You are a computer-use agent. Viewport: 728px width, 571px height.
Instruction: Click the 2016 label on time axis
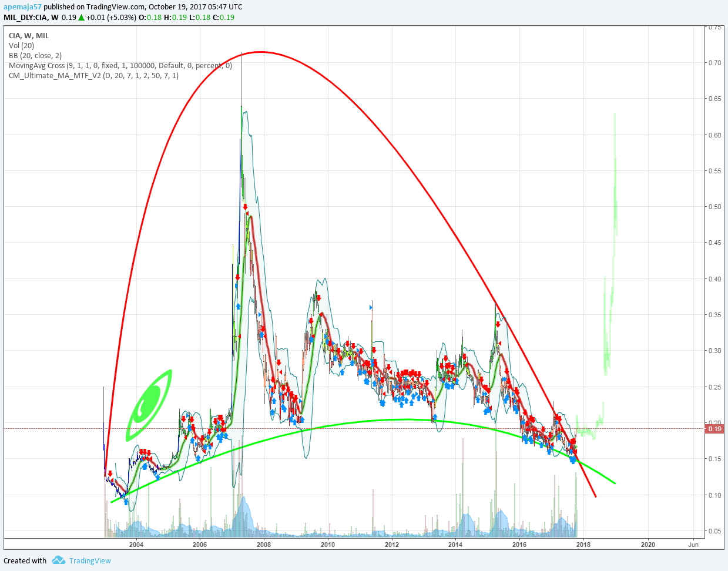pyautogui.click(x=519, y=545)
